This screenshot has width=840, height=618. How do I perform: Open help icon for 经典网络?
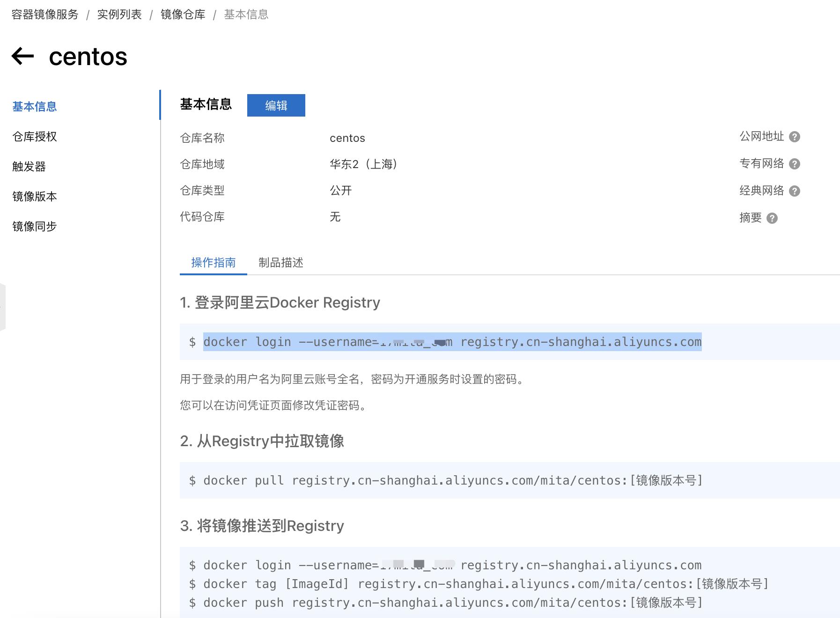pyautogui.click(x=794, y=191)
